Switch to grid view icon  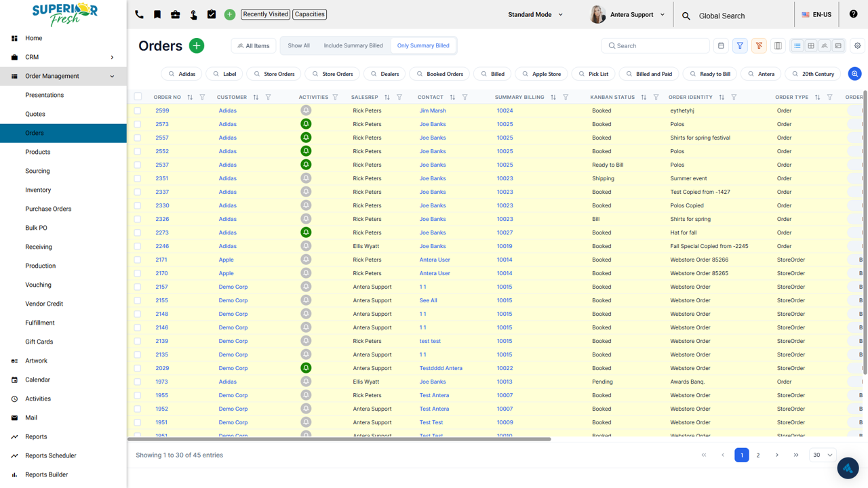coord(811,45)
